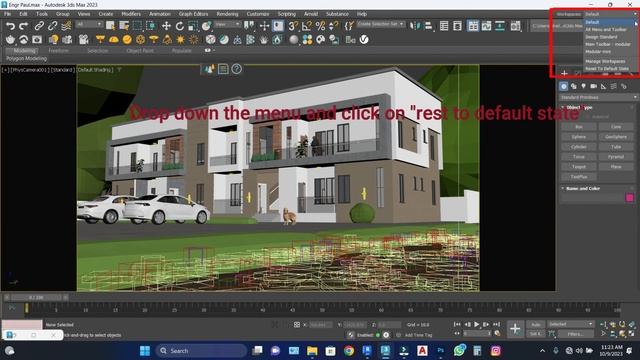This screenshot has height=360, width=640.
Task: Open the Workspaces Default dropdown
Action: (611, 14)
